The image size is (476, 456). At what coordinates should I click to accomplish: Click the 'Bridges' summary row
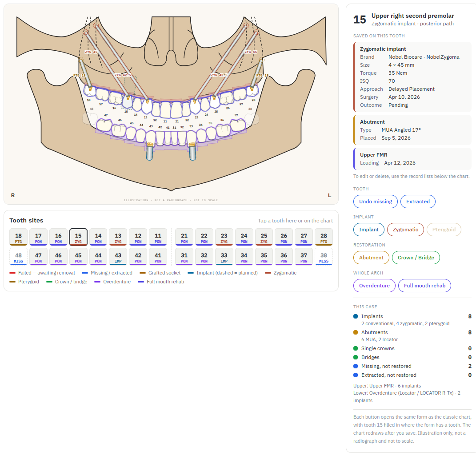coord(412,357)
